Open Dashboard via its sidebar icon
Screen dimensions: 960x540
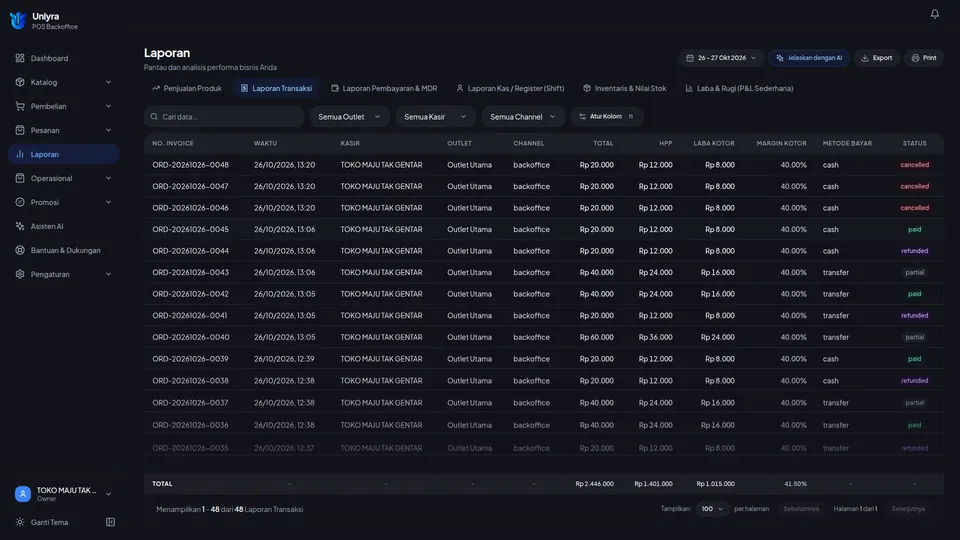tap(20, 58)
